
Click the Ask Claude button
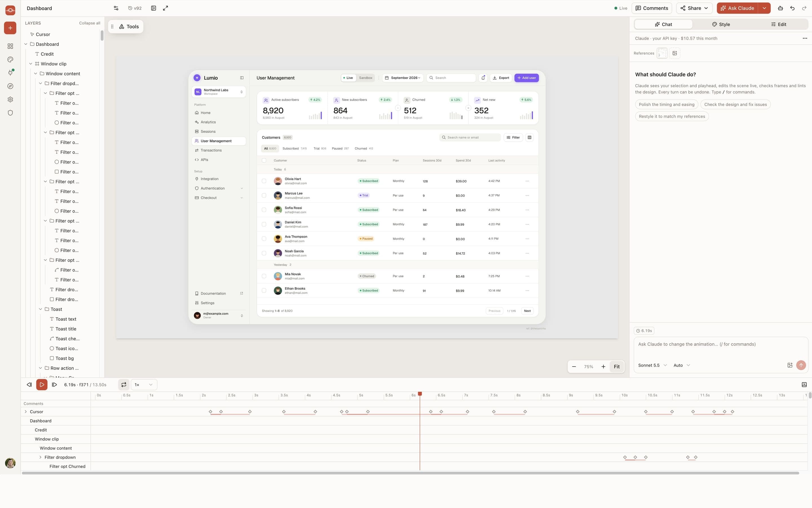[737, 8]
